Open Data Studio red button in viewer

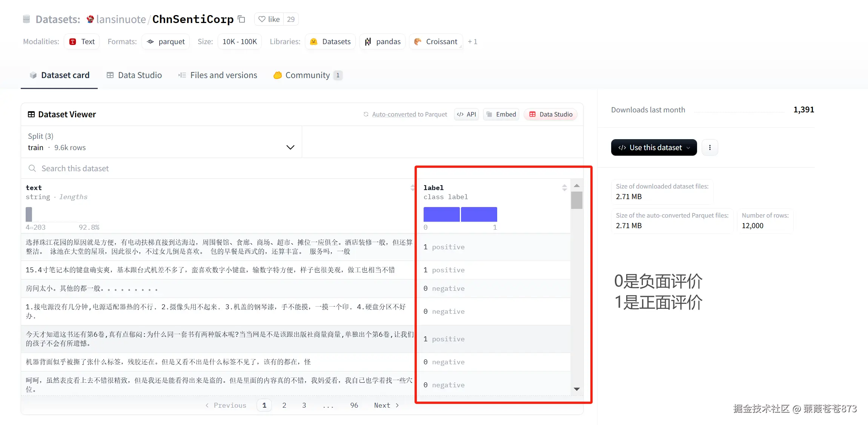click(x=551, y=114)
